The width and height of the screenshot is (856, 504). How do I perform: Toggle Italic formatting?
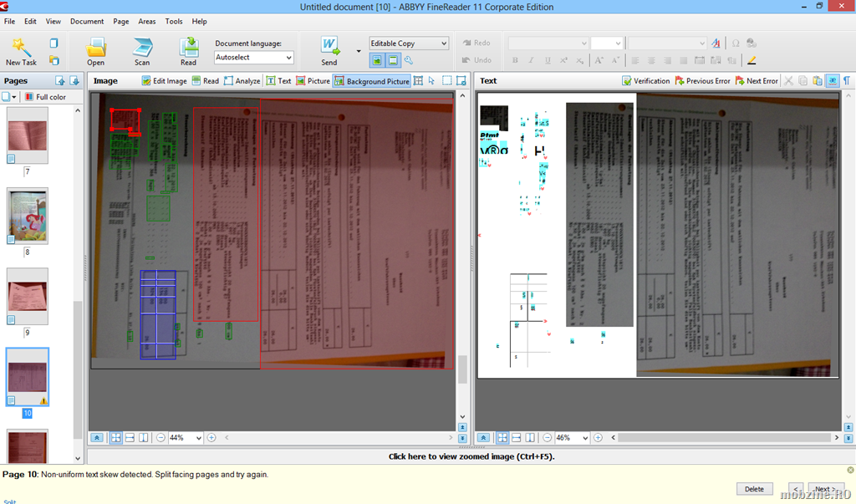[x=531, y=60]
